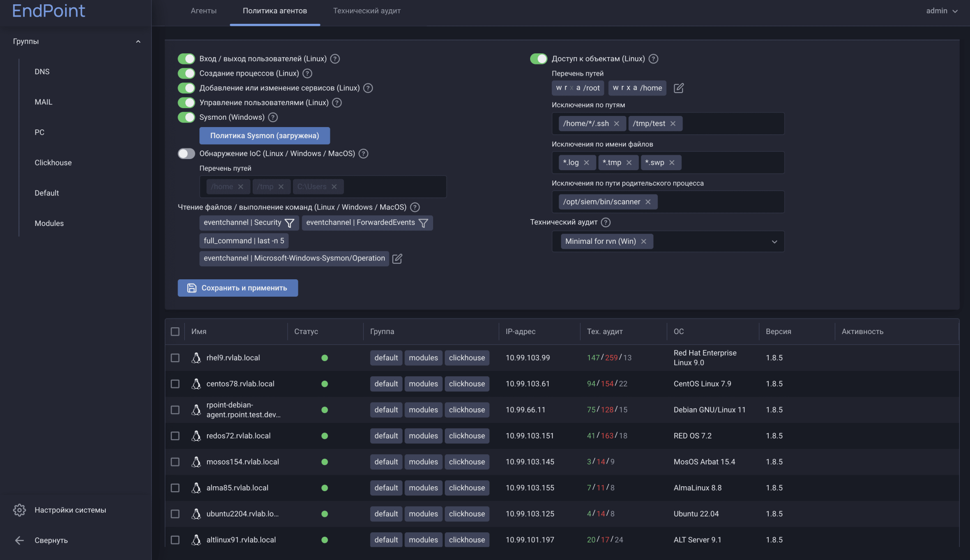Select the MAIL group
This screenshot has height=560, width=970.
click(44, 102)
